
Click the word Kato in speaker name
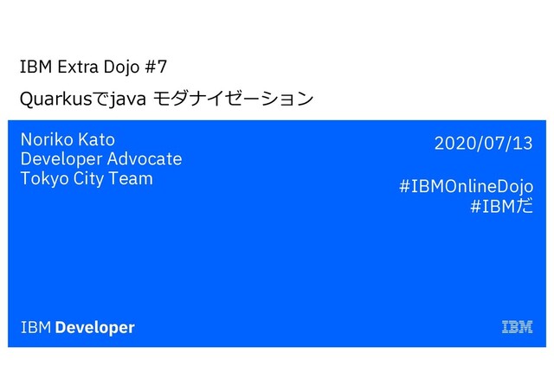click(x=96, y=139)
